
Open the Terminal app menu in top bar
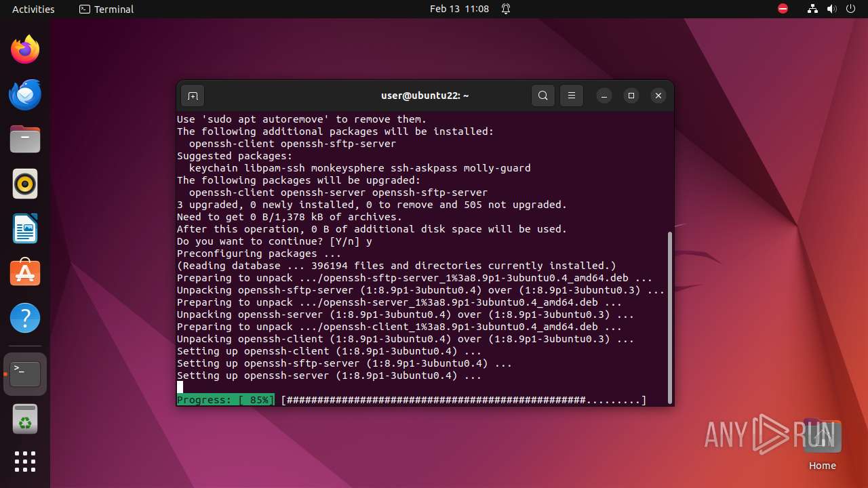(x=106, y=9)
